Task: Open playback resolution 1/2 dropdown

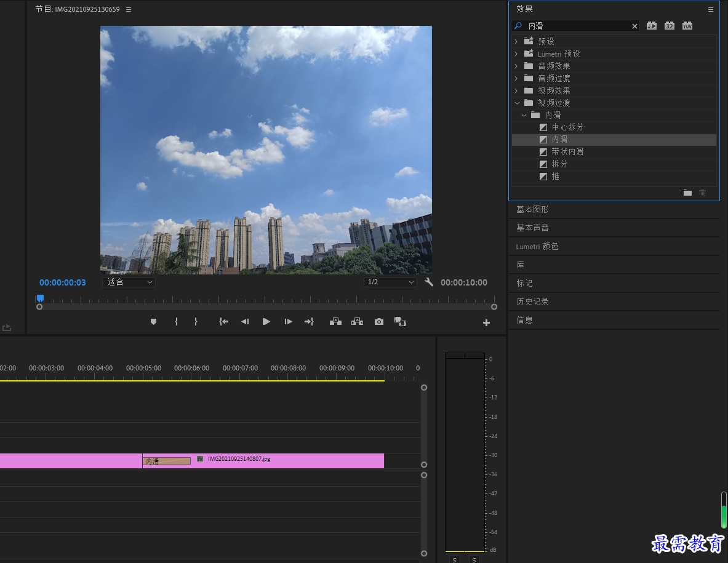Action: (390, 282)
